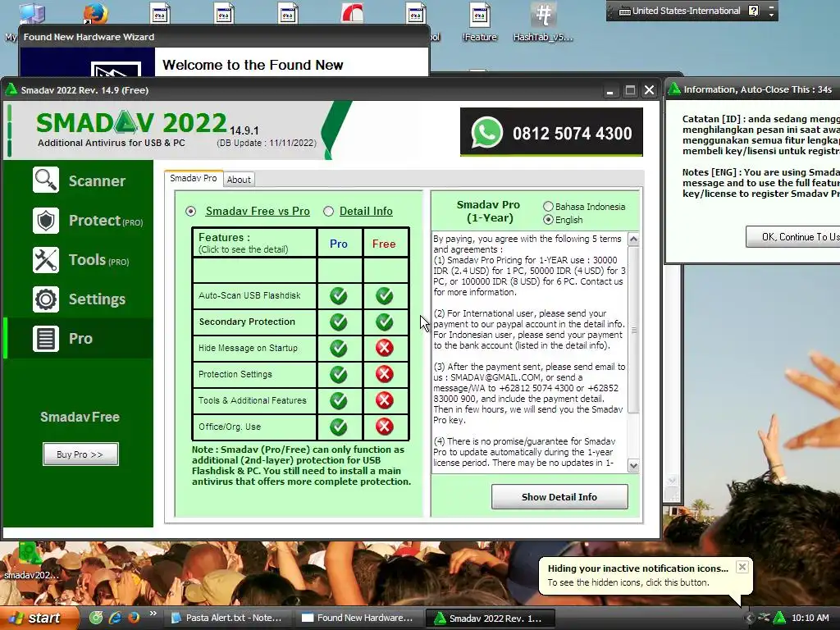This screenshot has width=840, height=630.
Task: Click Office/Org. Use feature label
Action: 230,427
